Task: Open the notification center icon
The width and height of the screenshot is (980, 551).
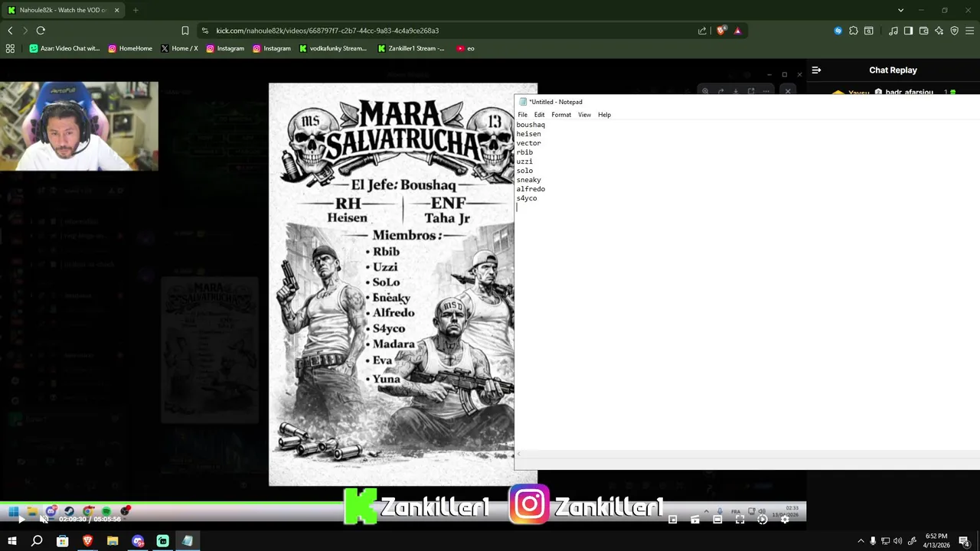Action: tap(964, 541)
